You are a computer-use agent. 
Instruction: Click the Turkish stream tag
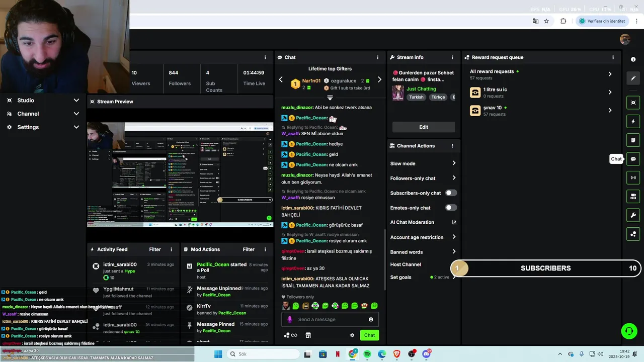pyautogui.click(x=416, y=97)
